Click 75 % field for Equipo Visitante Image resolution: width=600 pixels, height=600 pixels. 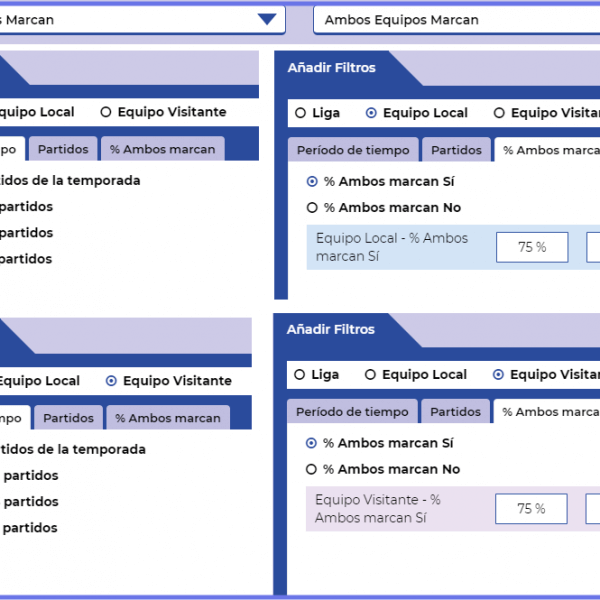pos(531,509)
